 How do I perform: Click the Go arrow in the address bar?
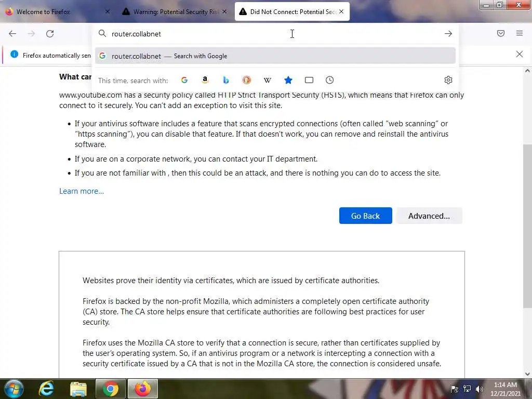tap(448, 33)
